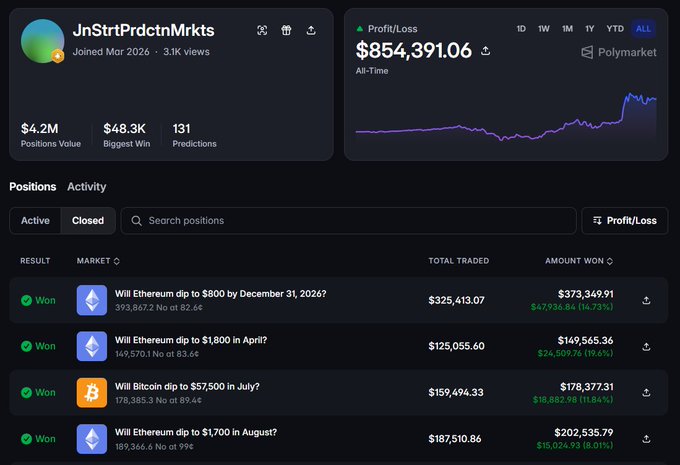Share the JnStrtPrdctnMrkts profile via upload icon
The width and height of the screenshot is (680, 465).
click(311, 30)
